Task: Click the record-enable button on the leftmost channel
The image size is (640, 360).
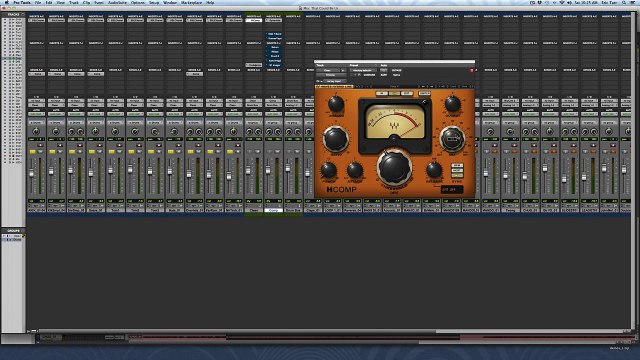Action: 41,145
